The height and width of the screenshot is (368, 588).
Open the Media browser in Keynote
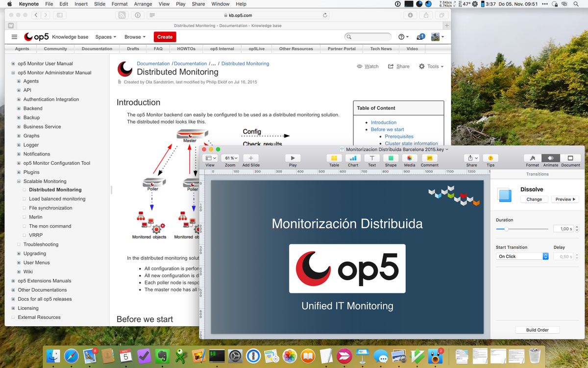click(x=409, y=158)
